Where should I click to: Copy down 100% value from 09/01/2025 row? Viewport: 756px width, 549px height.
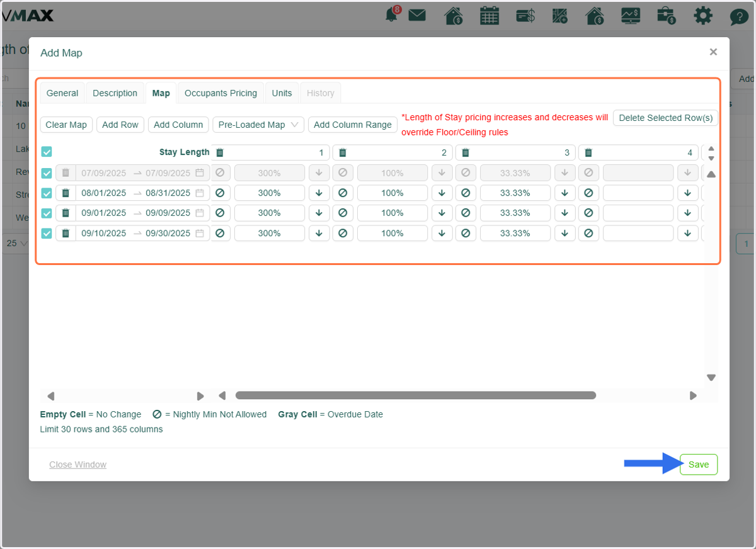click(442, 213)
